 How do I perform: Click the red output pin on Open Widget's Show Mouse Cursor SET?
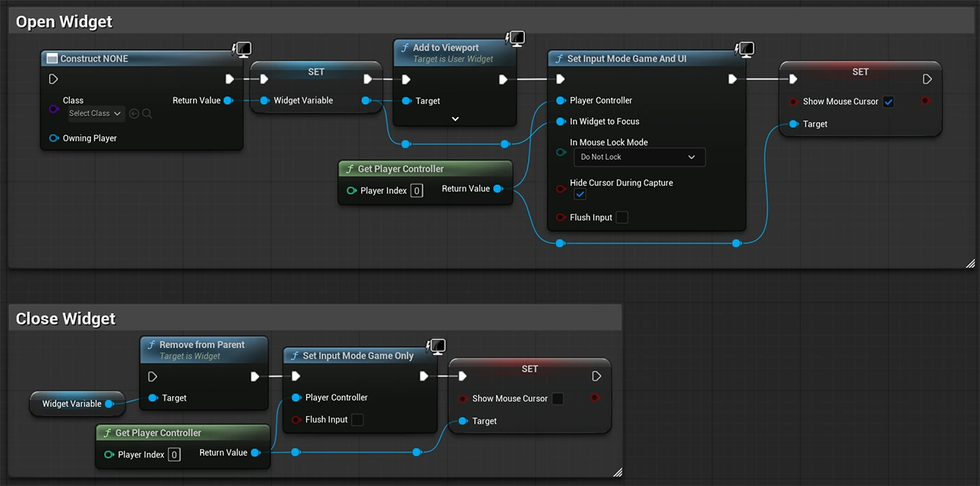[926, 100]
